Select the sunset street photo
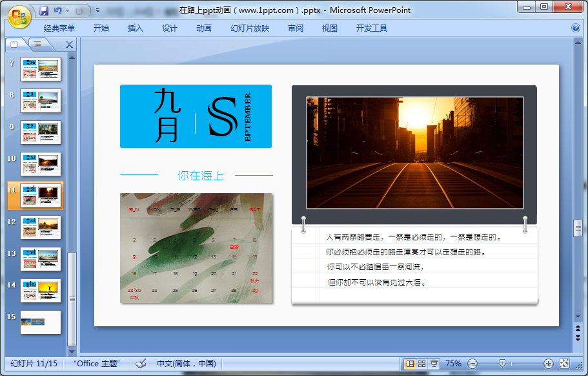 [415, 152]
